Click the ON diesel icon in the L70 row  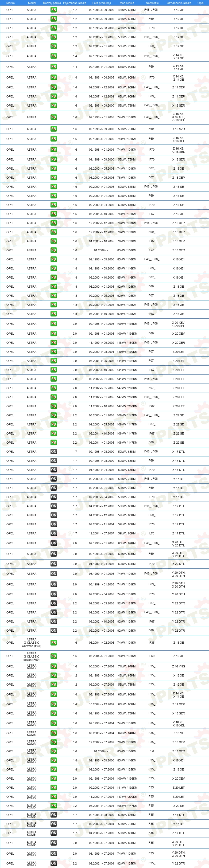point(54,533)
